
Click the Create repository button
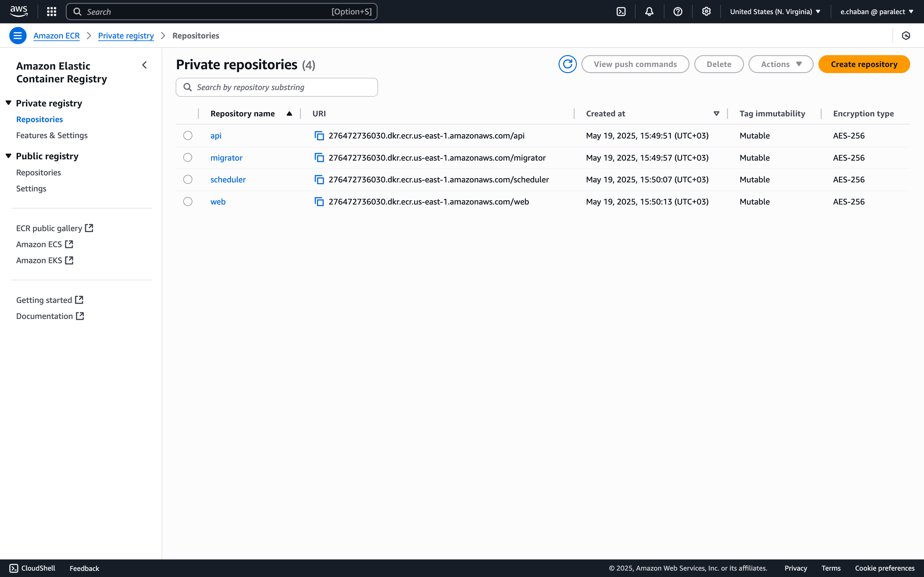[x=864, y=64]
